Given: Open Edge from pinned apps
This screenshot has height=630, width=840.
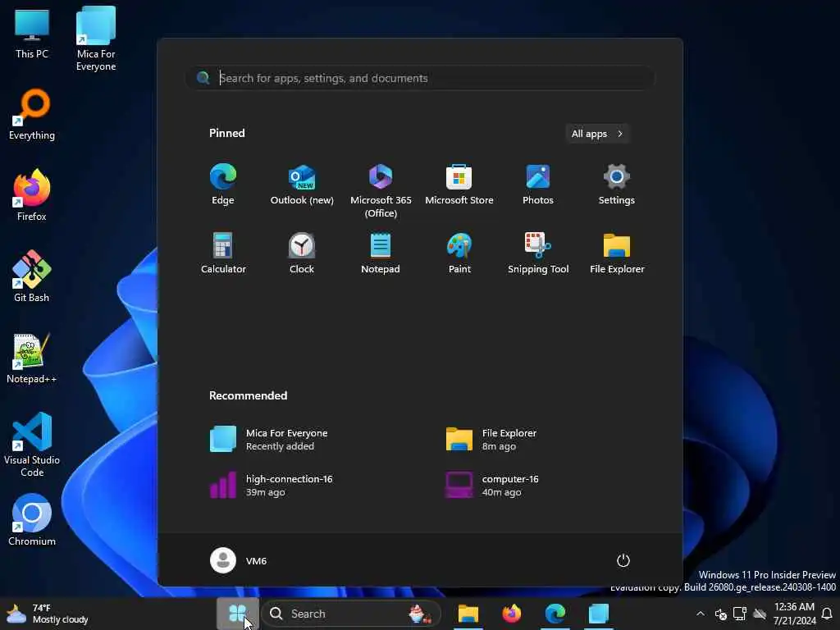Looking at the screenshot, I should 223,185.
